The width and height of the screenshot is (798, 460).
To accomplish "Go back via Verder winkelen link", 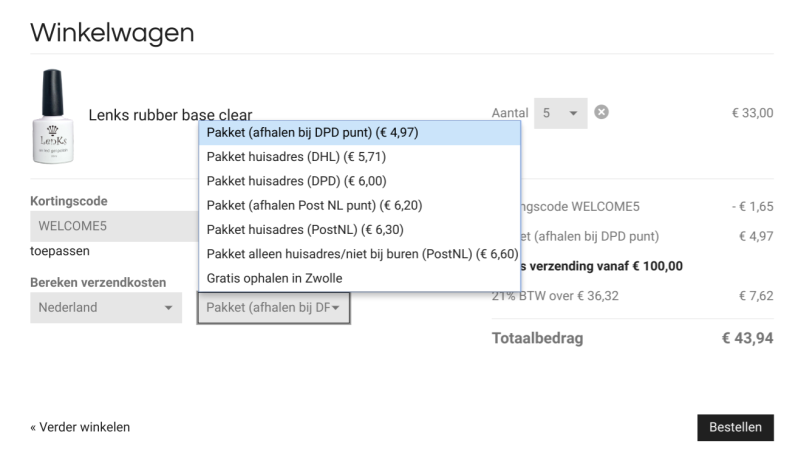I will click(x=80, y=427).
